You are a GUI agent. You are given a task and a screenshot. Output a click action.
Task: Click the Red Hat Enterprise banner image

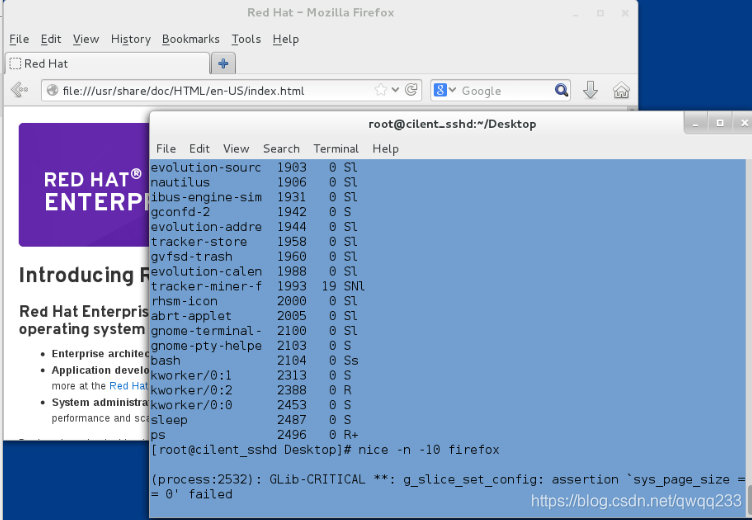84,185
